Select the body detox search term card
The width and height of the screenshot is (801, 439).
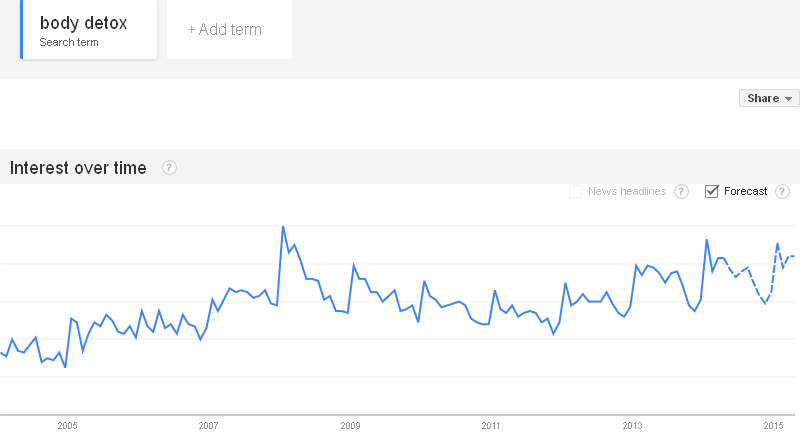(88, 29)
